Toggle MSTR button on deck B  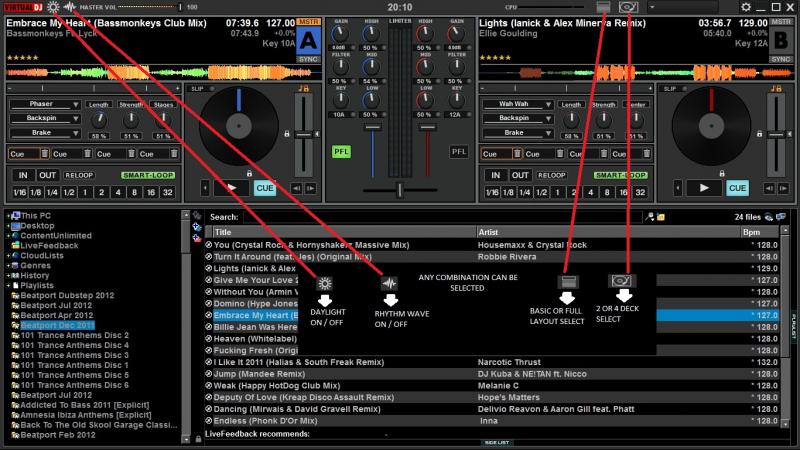click(x=781, y=22)
